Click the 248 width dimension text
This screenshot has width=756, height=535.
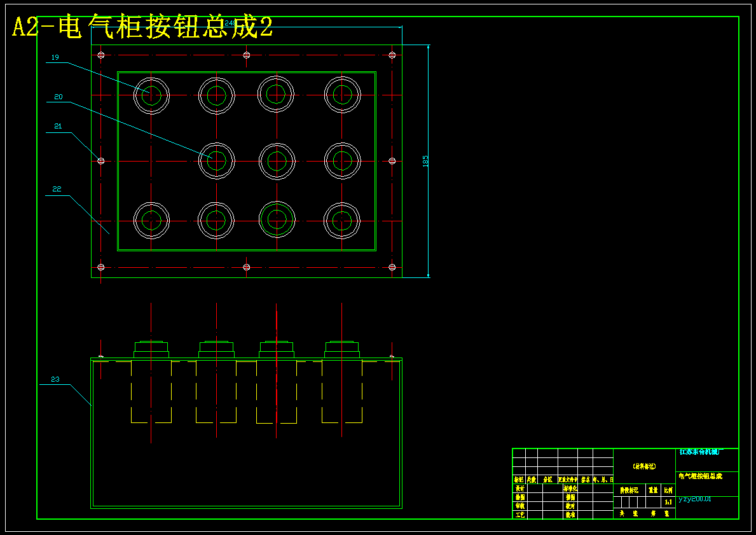coord(230,23)
